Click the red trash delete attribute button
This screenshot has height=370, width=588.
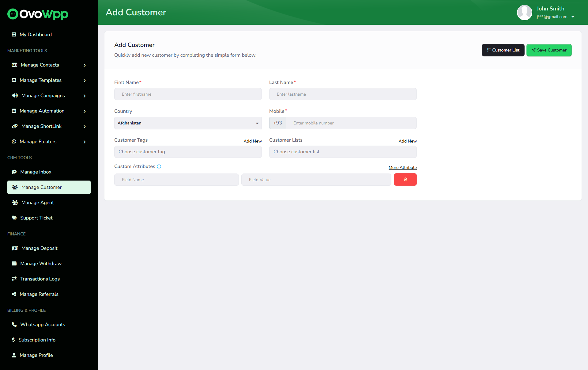point(405,179)
